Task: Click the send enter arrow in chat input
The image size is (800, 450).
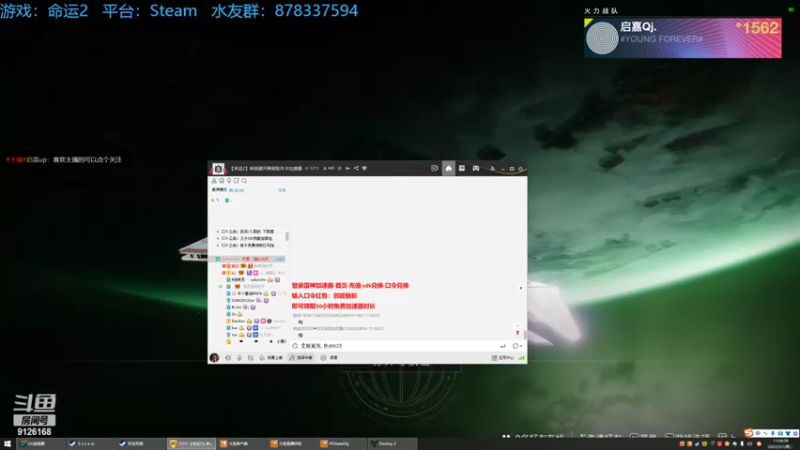Action: pyautogui.click(x=503, y=346)
